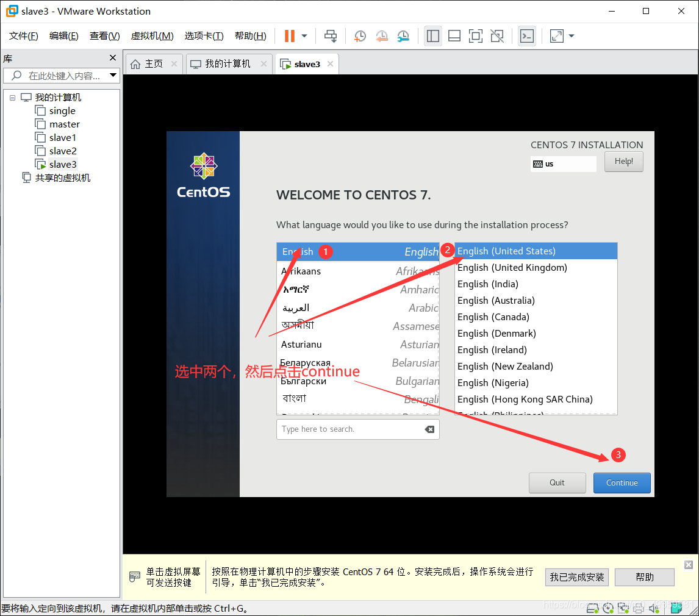Image resolution: width=699 pixels, height=616 pixels.
Task: Select Беларуская in language list
Action: (x=357, y=362)
